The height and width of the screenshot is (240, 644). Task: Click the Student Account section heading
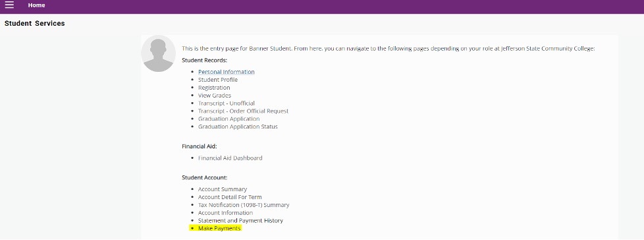click(x=205, y=177)
